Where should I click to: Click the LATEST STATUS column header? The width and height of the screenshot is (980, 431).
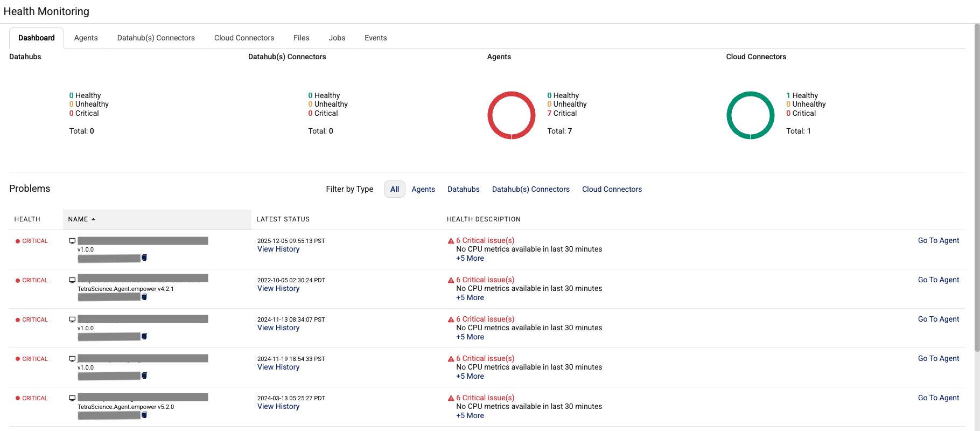click(x=283, y=219)
